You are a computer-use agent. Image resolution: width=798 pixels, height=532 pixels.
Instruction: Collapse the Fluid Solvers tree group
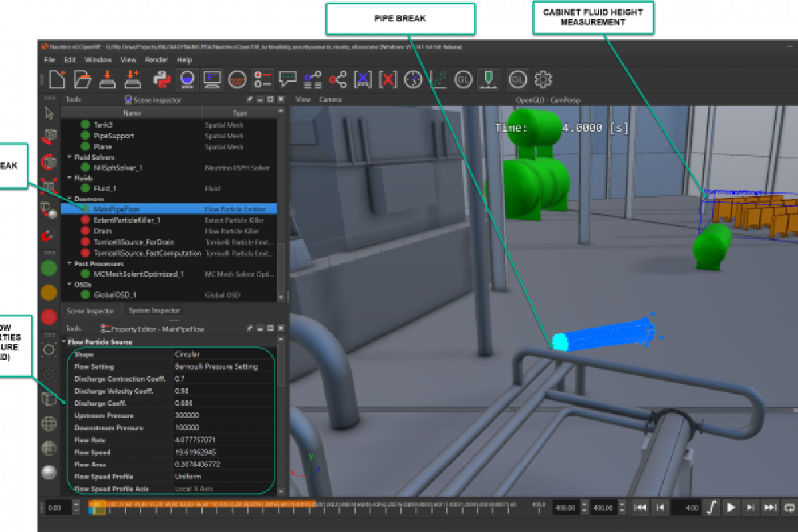click(70, 158)
